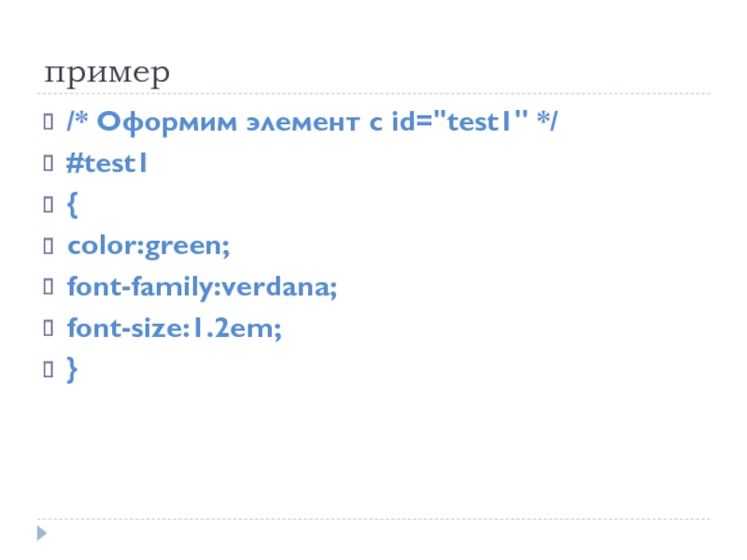Click the color:green; declaration
This screenshot has height=560, width=747.
(148, 247)
